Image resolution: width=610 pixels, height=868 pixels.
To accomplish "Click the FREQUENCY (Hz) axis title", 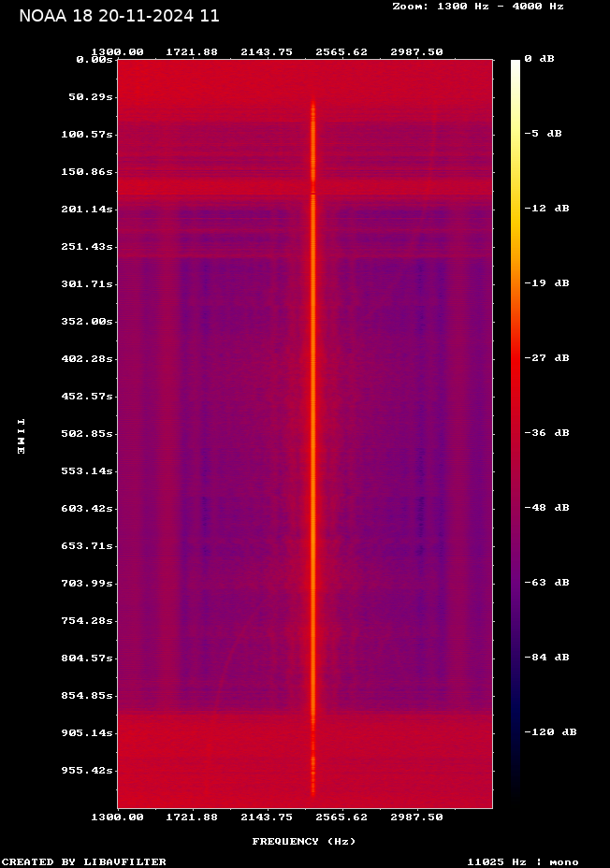I will (303, 841).
